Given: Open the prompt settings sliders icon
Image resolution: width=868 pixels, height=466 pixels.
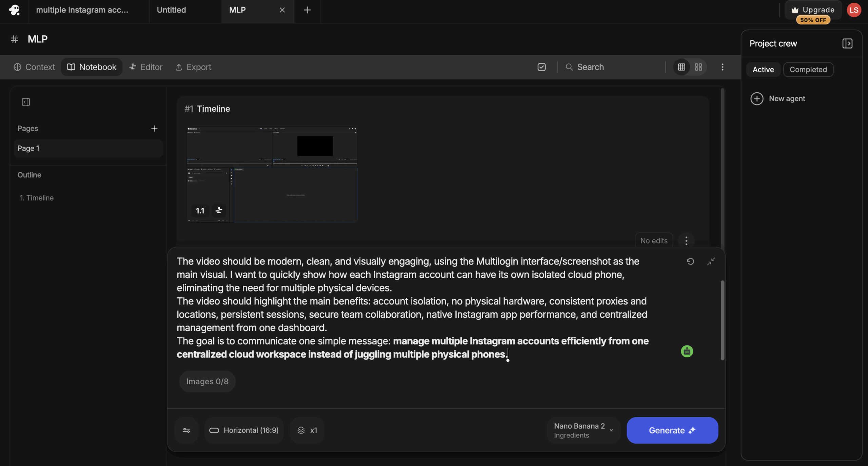Looking at the screenshot, I should 186,430.
